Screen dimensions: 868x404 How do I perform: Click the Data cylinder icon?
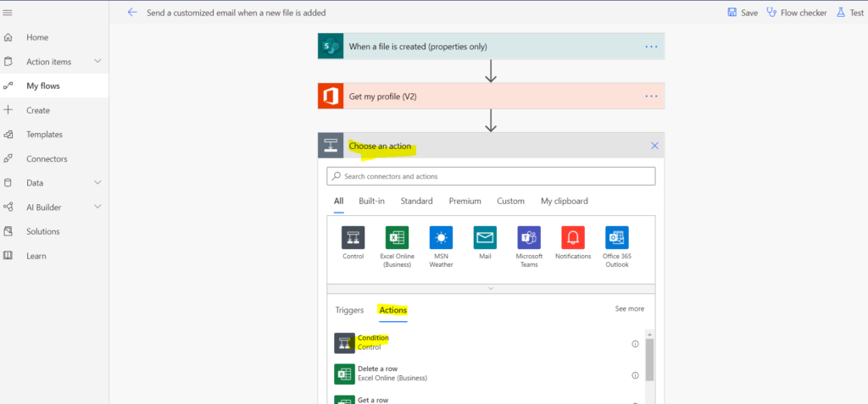click(8, 183)
